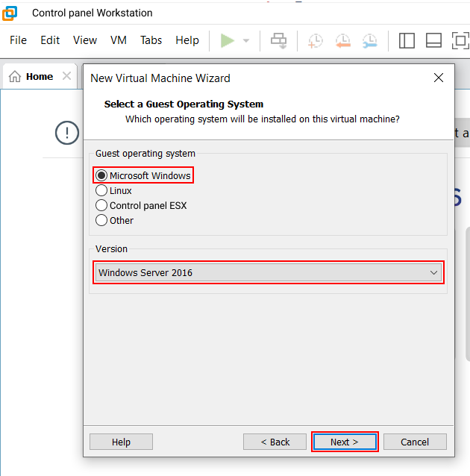
Task: Cancel the New Virtual Machine Wizard
Action: click(415, 442)
